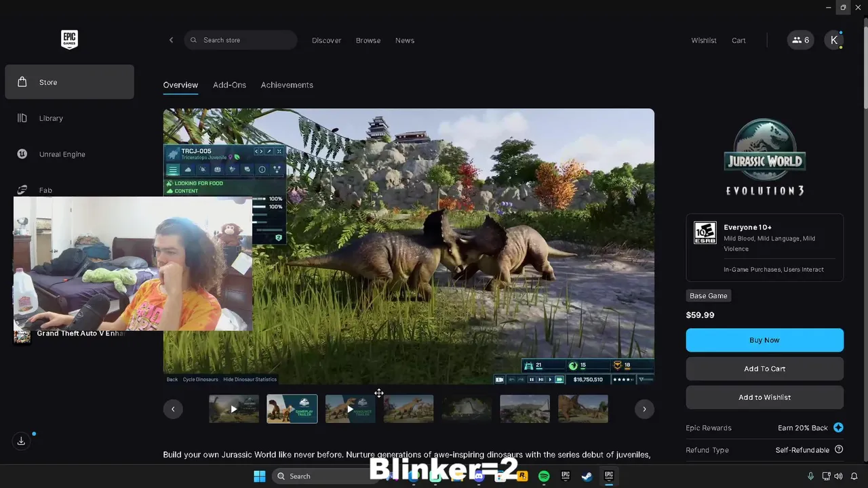Go back using the left chevron near search
The width and height of the screenshot is (868, 488).
tap(171, 40)
